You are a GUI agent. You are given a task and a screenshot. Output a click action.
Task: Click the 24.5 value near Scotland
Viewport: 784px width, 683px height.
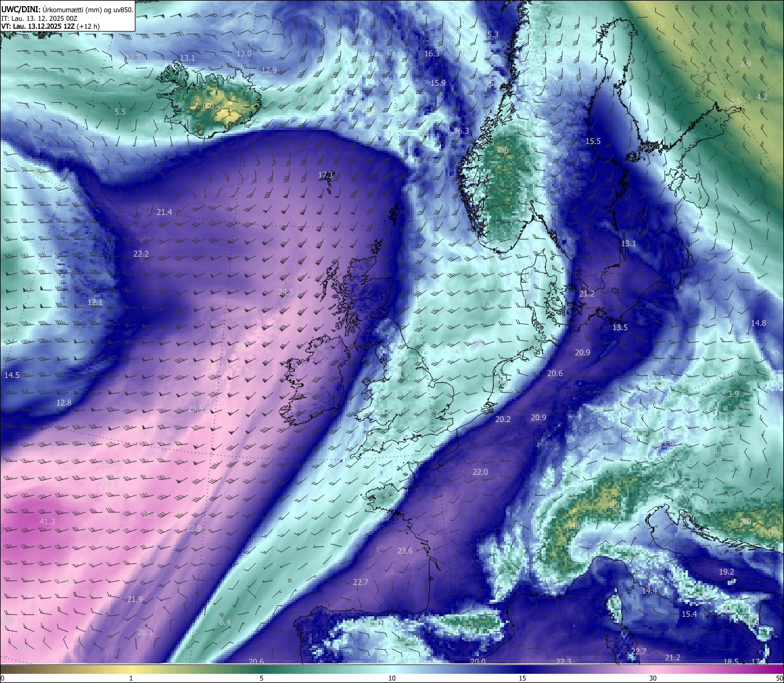coord(285,292)
